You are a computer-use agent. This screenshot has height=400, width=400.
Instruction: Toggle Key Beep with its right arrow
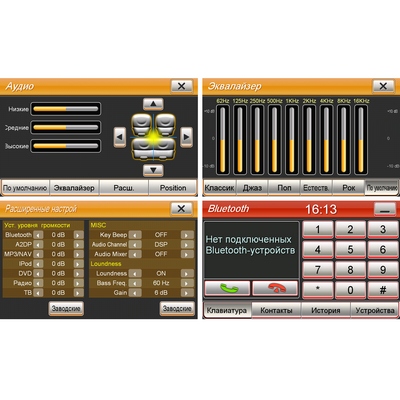click(x=187, y=235)
